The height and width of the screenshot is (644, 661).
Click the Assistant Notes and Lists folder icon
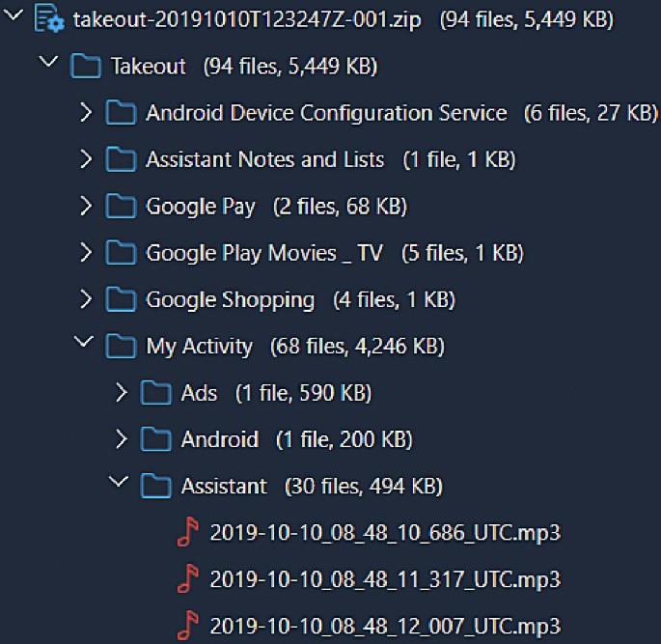(x=121, y=160)
